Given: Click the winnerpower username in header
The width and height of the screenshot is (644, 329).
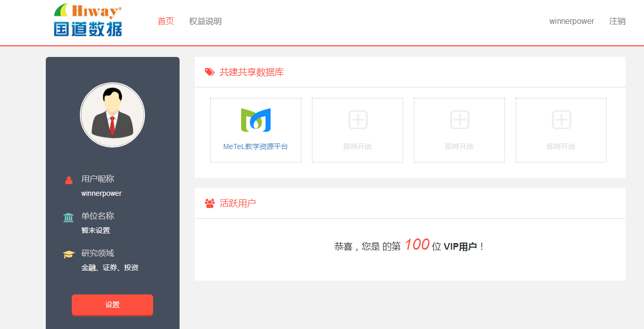Looking at the screenshot, I should (572, 21).
